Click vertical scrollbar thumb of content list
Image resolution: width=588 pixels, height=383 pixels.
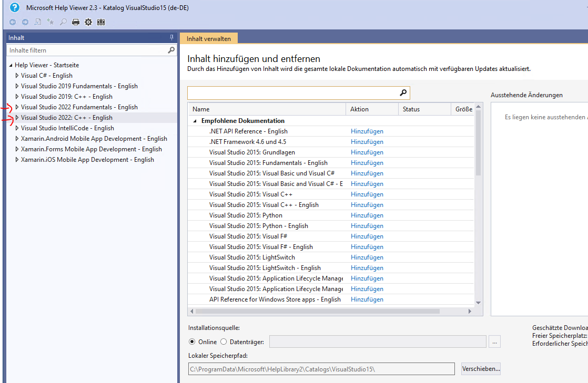click(478, 143)
